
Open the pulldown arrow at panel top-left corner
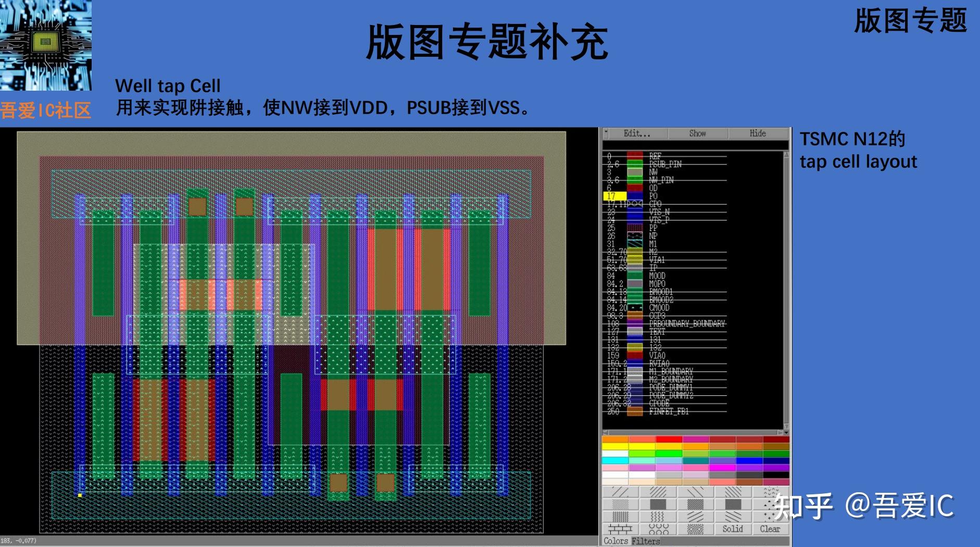pyautogui.click(x=606, y=132)
